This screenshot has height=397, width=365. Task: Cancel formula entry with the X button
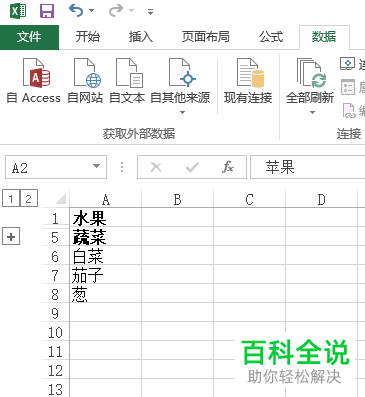point(156,167)
